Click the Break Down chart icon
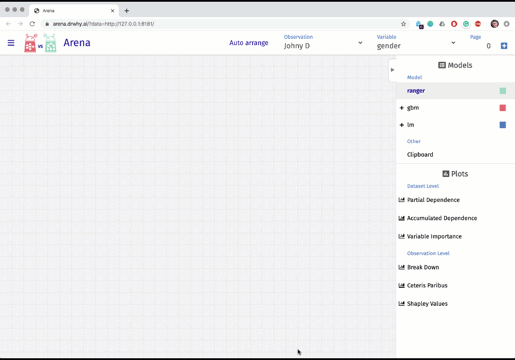This screenshot has height=360, width=515. 401,267
